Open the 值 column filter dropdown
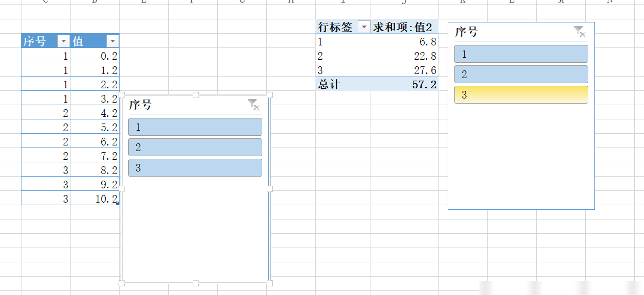 click(112, 41)
